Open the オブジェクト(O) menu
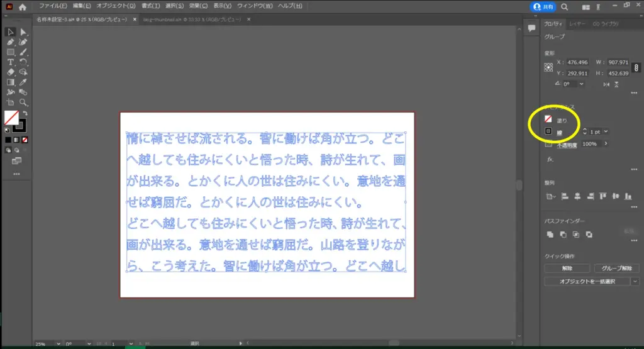Image resolution: width=644 pixels, height=349 pixels. point(116,6)
